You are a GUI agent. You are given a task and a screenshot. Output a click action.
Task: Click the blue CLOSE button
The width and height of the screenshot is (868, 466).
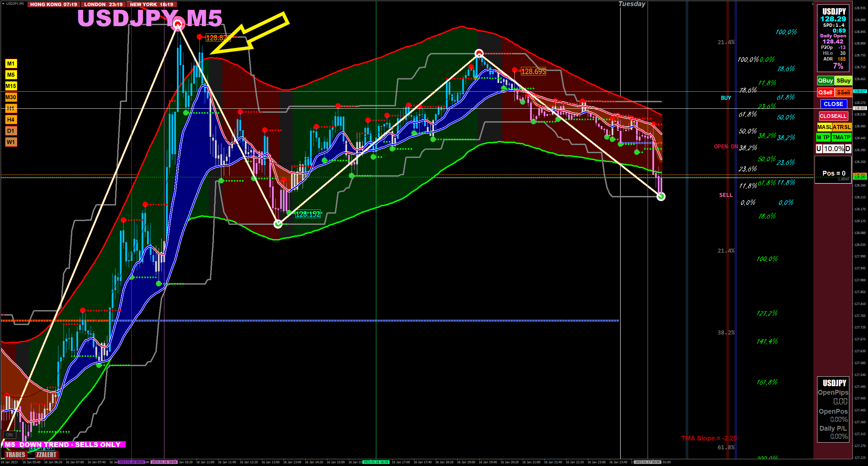[x=833, y=104]
